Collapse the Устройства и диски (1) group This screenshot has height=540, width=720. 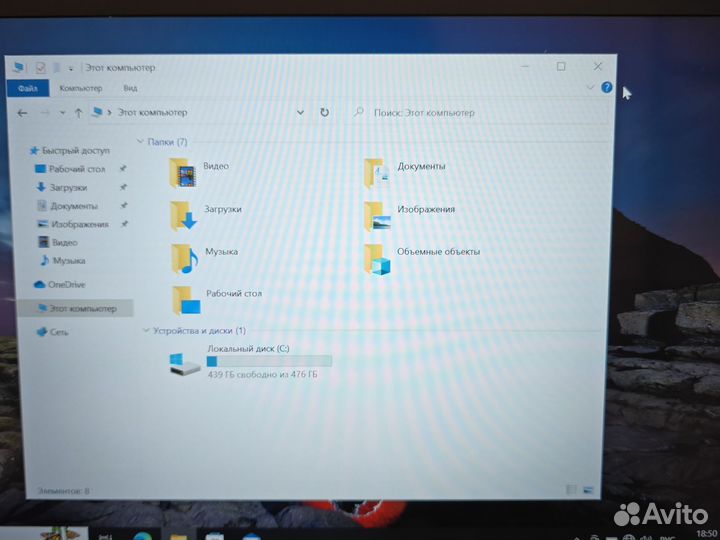tap(146, 330)
